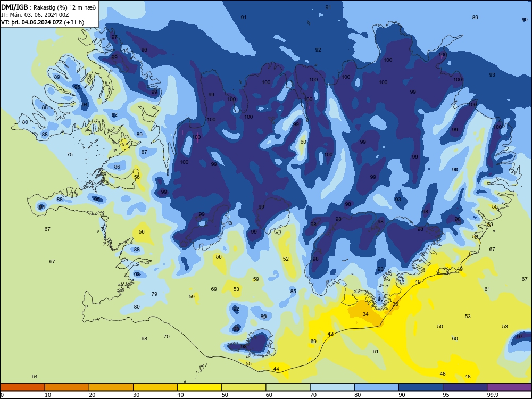This screenshot has height=399, width=532.
Task: Click the humidity value '64' over the southwest ocean
Action: (x=35, y=377)
